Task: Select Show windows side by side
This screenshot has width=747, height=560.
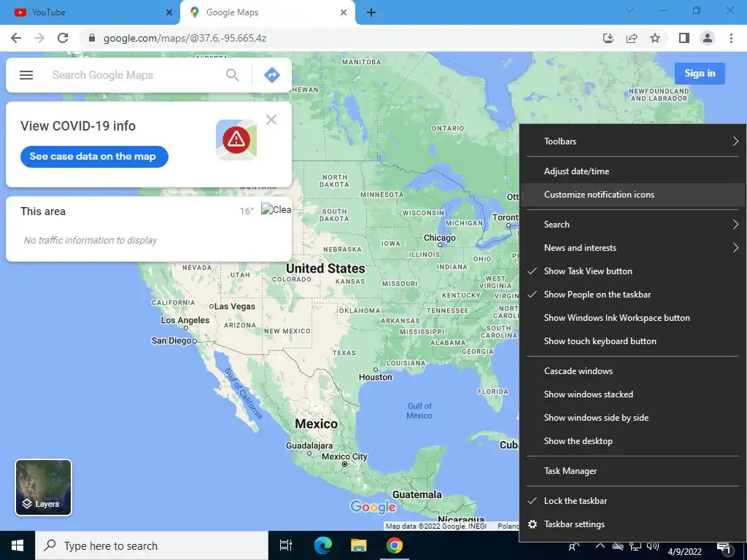Action: coord(632,418)
